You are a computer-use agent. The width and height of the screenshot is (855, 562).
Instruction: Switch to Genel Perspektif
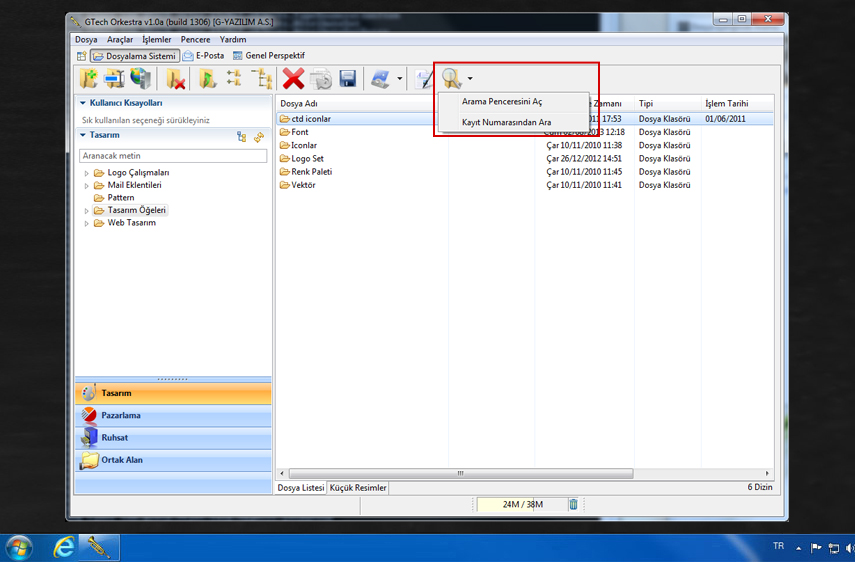click(x=269, y=56)
